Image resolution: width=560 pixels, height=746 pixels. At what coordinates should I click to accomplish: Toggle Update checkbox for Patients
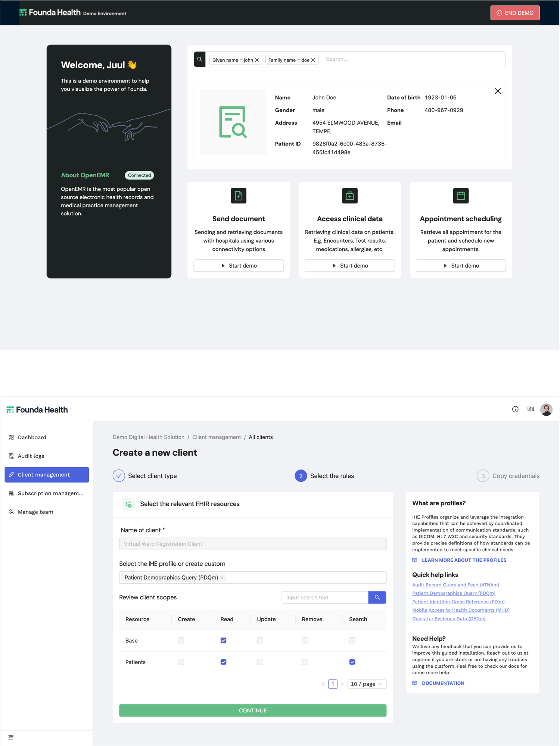[260, 662]
